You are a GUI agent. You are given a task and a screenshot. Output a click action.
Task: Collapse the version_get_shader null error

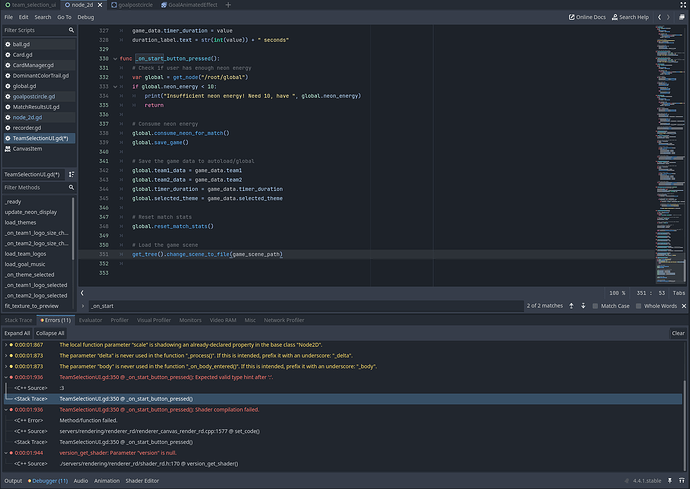pyautogui.click(x=6, y=453)
